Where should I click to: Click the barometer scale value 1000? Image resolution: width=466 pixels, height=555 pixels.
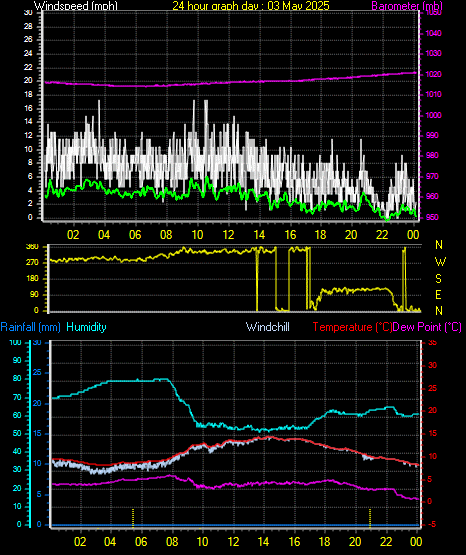(433, 115)
